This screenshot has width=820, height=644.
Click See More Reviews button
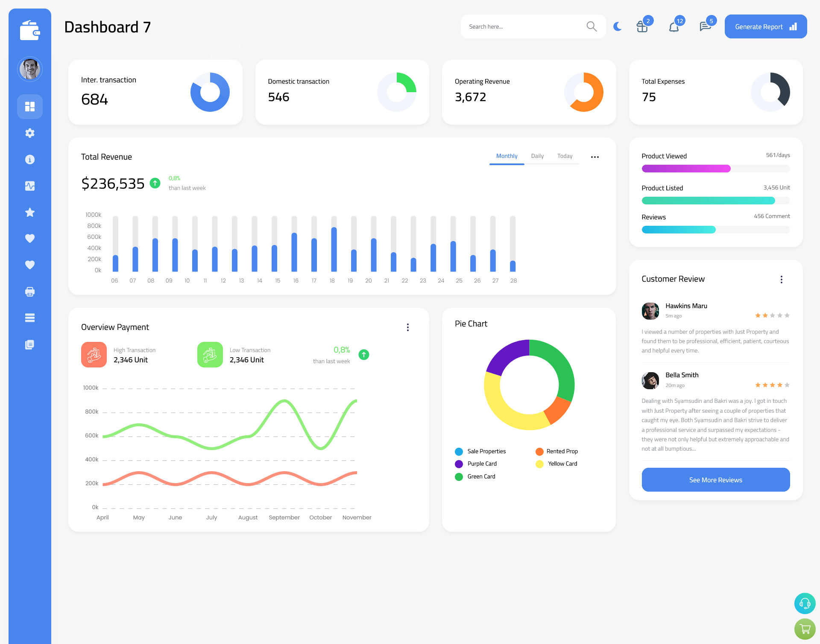(x=715, y=480)
